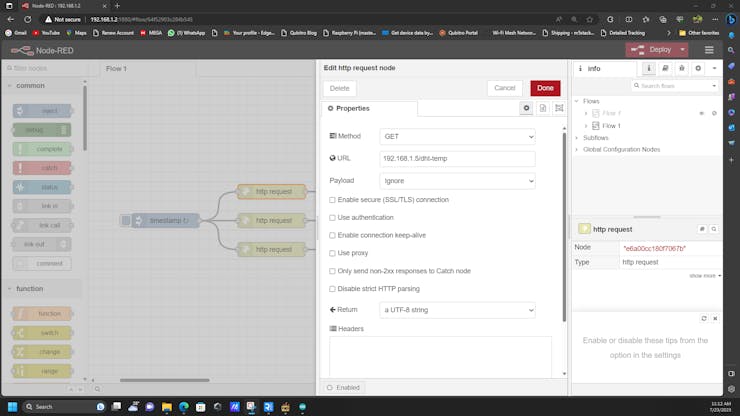Image resolution: width=740 pixels, height=416 pixels.
Task: Open node appearance settings icon
Action: [x=559, y=108]
